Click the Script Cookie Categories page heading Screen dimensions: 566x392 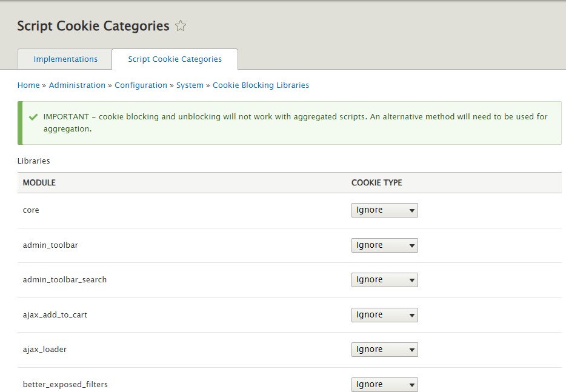[93, 25]
